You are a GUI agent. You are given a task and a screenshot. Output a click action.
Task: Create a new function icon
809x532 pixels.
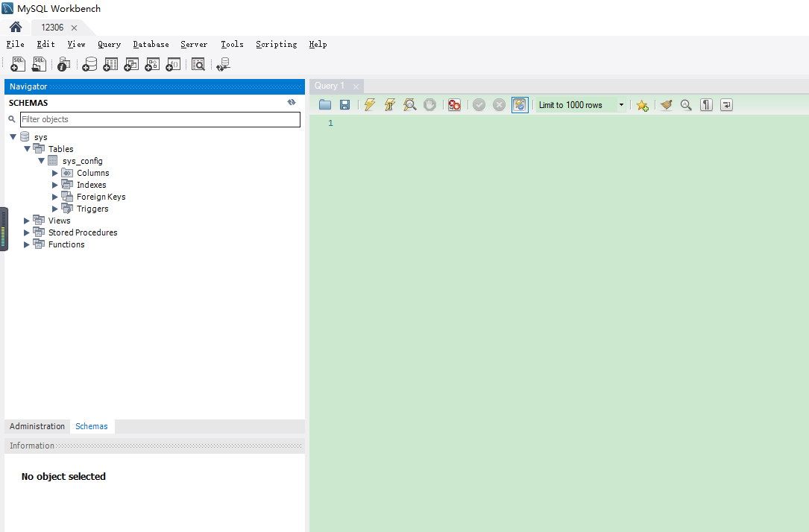(173, 64)
